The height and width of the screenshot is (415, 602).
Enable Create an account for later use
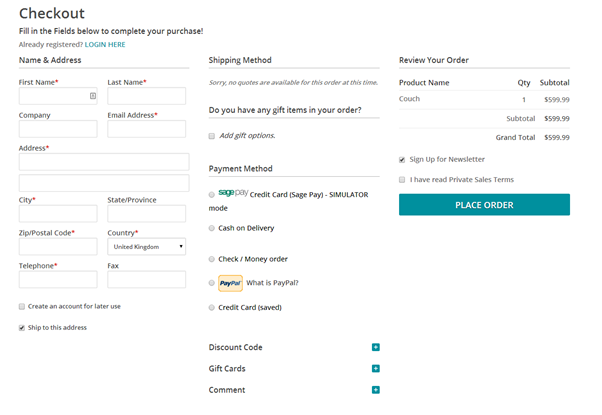click(x=22, y=306)
